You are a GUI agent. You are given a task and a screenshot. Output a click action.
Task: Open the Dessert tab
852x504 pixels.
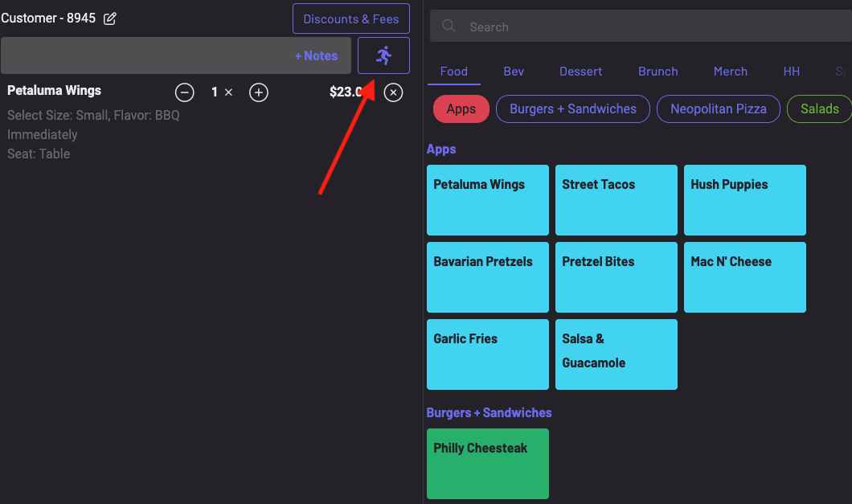[x=580, y=72]
